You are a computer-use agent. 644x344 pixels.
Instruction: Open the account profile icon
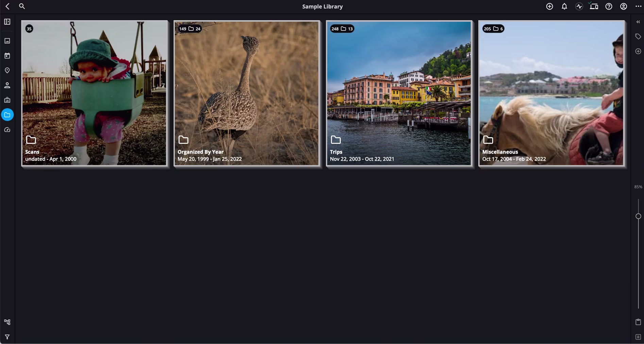click(x=623, y=6)
